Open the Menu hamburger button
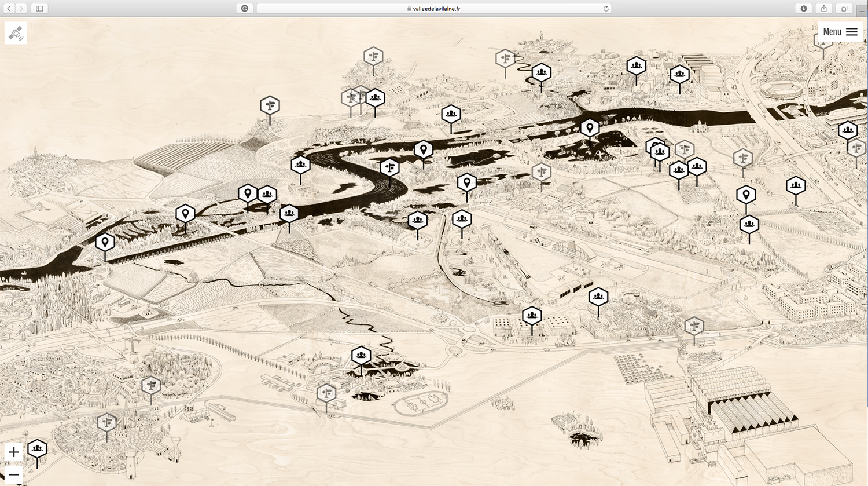The image size is (868, 486). pyautogui.click(x=840, y=32)
